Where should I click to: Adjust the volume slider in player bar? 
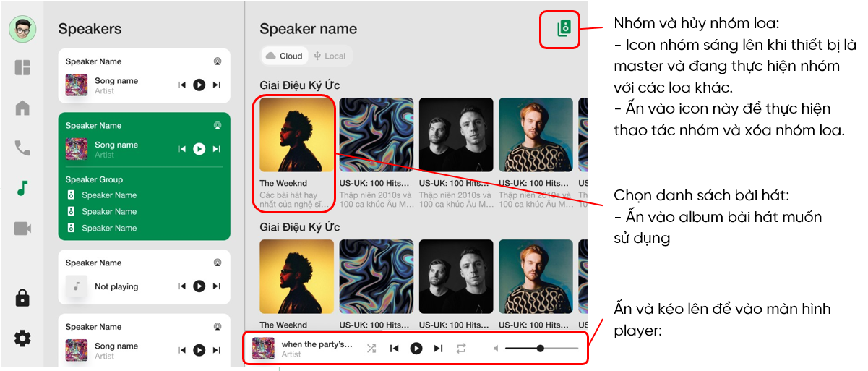tap(541, 349)
